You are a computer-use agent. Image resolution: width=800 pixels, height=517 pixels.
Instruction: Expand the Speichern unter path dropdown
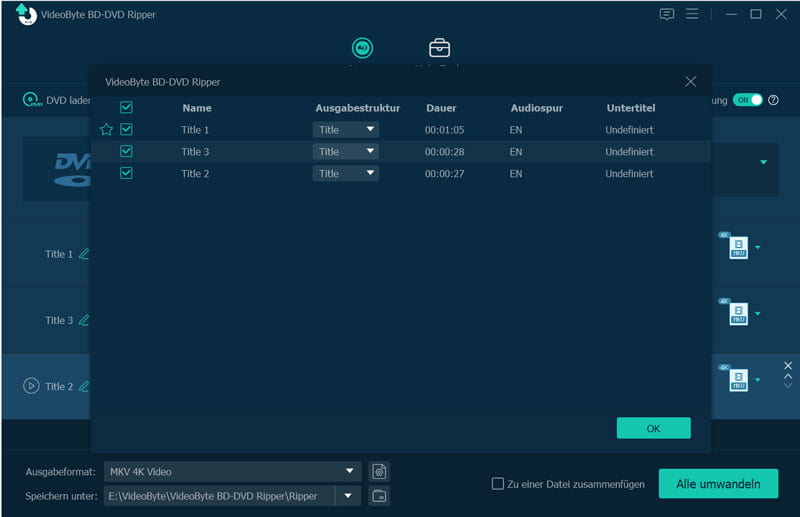348,496
